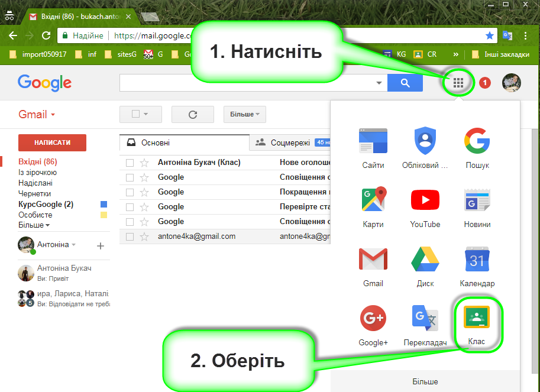540x392 pixels.
Task: Open Календар (Calendar) app
Action: pos(477,267)
